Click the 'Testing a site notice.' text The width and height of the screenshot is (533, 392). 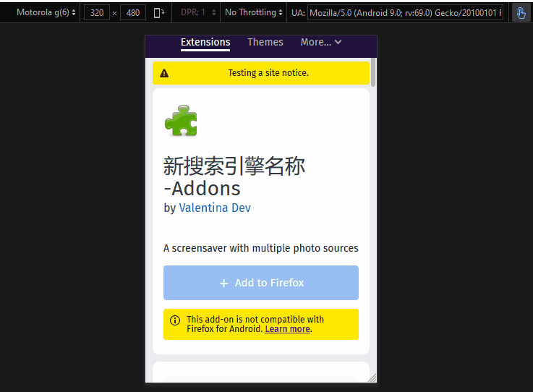tap(268, 73)
